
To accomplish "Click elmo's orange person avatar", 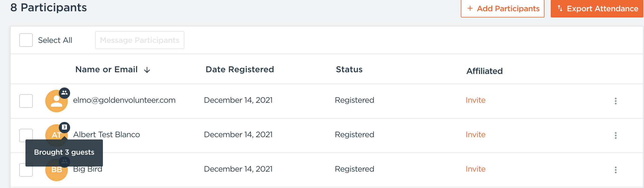I will 56,102.
